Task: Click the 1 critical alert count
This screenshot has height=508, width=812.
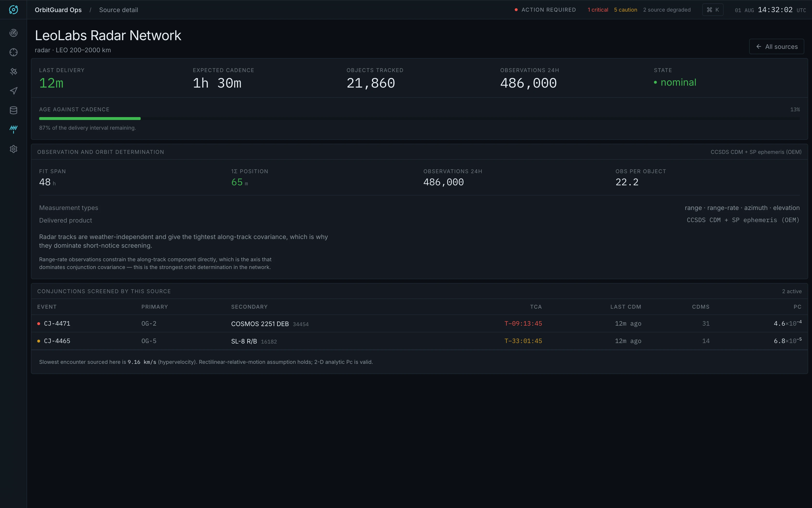Action: point(598,10)
